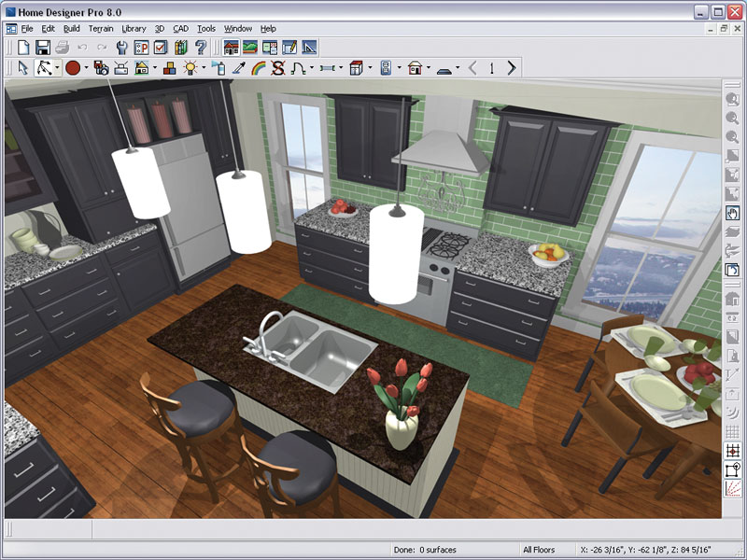Select the sunlight adjustment tool
Image resolution: width=747 pixels, height=560 pixels.
tap(190, 66)
